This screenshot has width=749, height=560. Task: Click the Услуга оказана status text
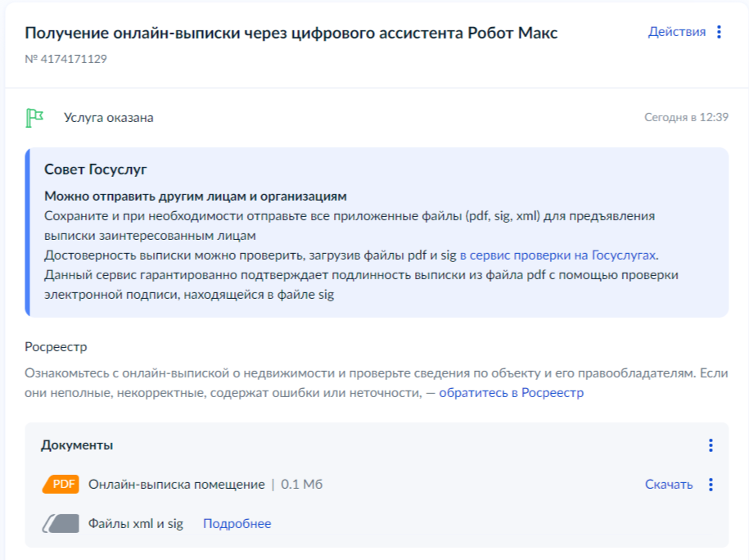[x=109, y=118]
